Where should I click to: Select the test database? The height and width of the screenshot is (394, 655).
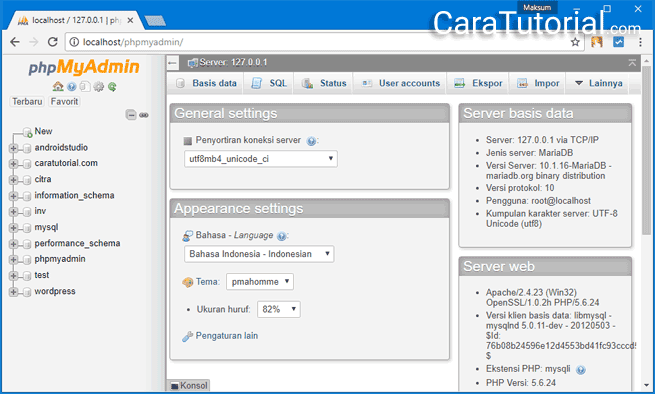(x=41, y=275)
